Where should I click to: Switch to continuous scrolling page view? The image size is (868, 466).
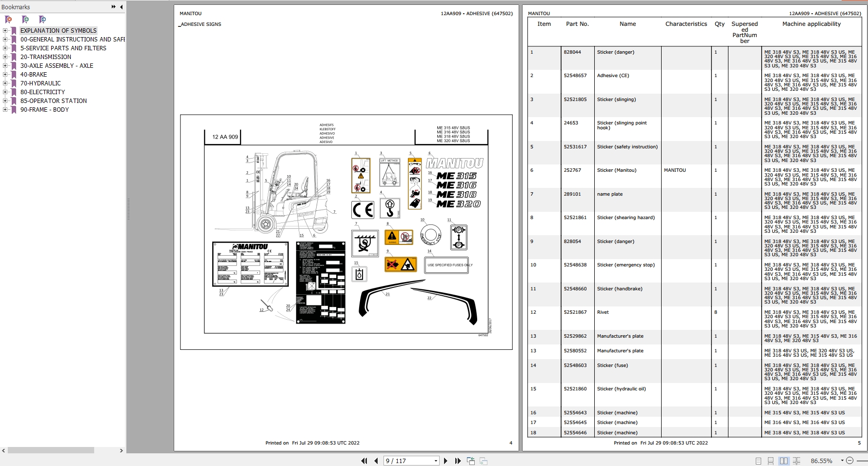771,461
